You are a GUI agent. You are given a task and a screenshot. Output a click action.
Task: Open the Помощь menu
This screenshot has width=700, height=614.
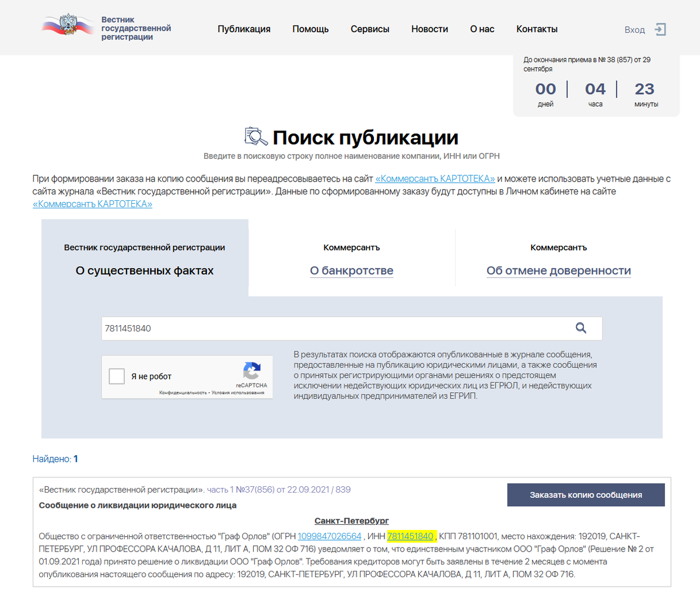click(310, 29)
